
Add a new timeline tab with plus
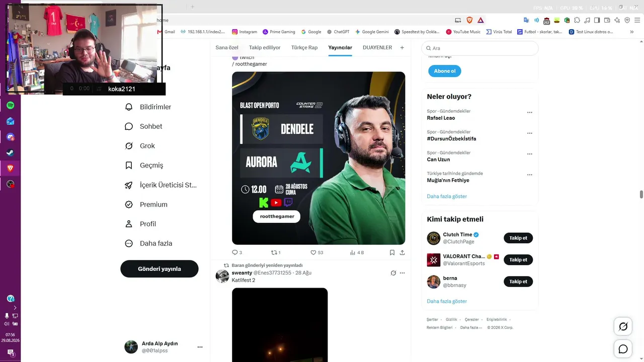[x=402, y=47]
